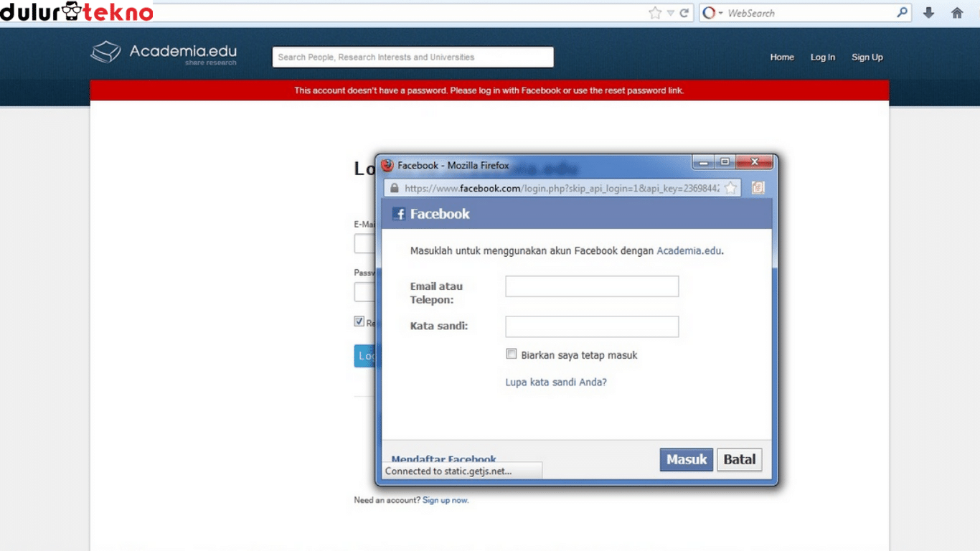Image resolution: width=980 pixels, height=551 pixels.
Task: Click the Masuk button
Action: pyautogui.click(x=687, y=460)
